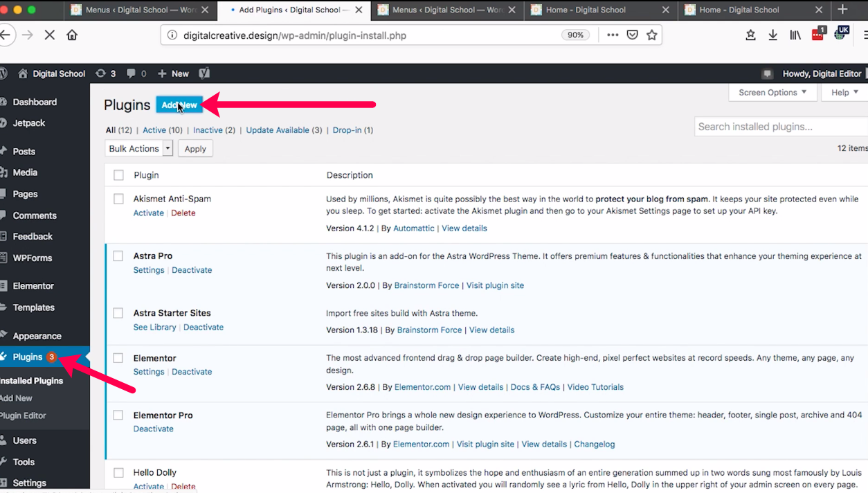Tick the Elementor plugin checkbox
The image size is (868, 493).
(x=118, y=358)
